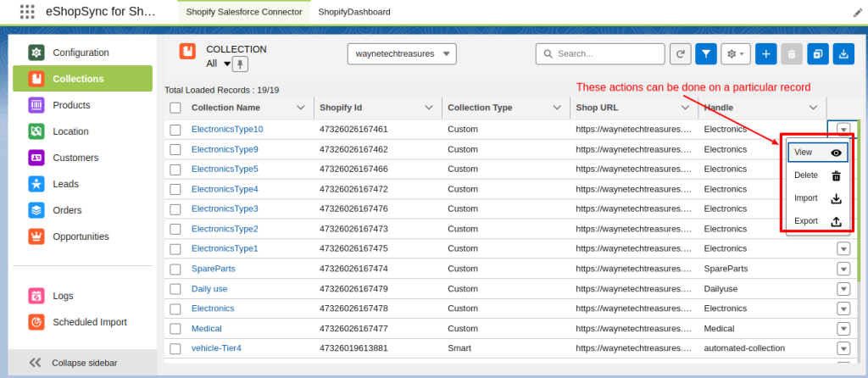The image size is (868, 378).
Task: Pin the All list view
Action: [x=240, y=64]
